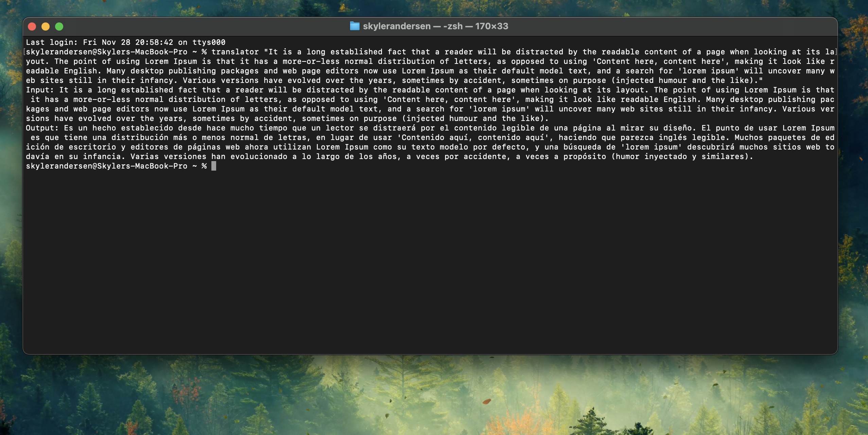Click the desktop wallpaper below the window

point(430,394)
